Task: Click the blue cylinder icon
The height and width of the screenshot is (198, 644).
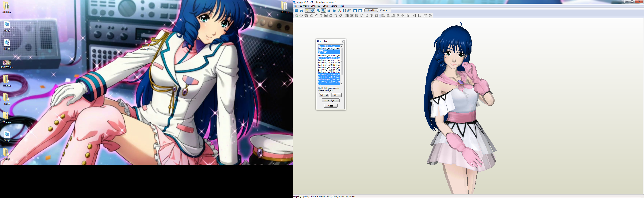Action: click(x=334, y=10)
